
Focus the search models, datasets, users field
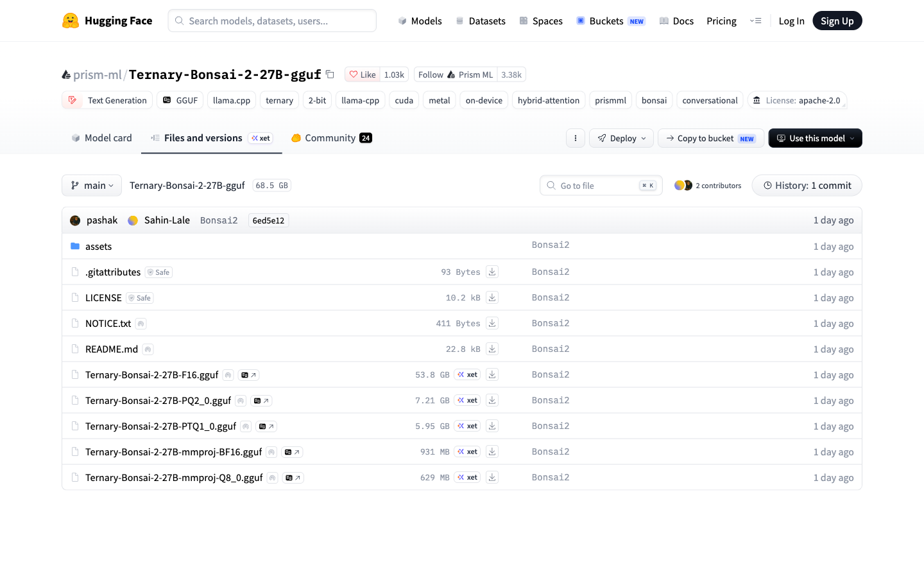click(272, 21)
